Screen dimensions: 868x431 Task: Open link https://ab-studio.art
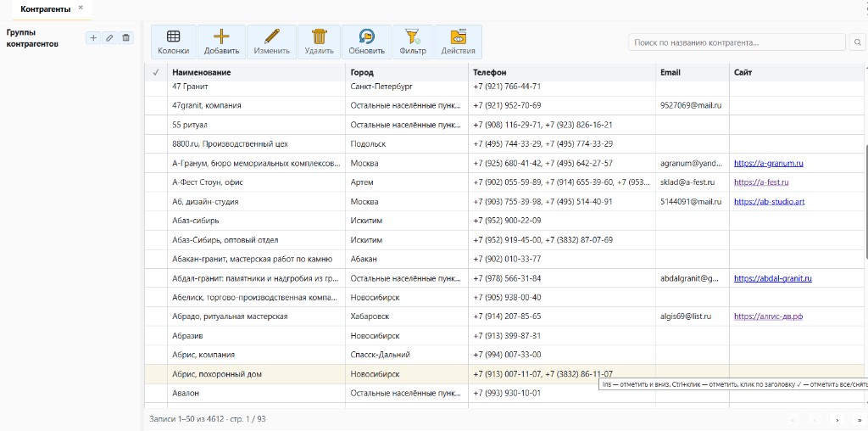point(770,202)
